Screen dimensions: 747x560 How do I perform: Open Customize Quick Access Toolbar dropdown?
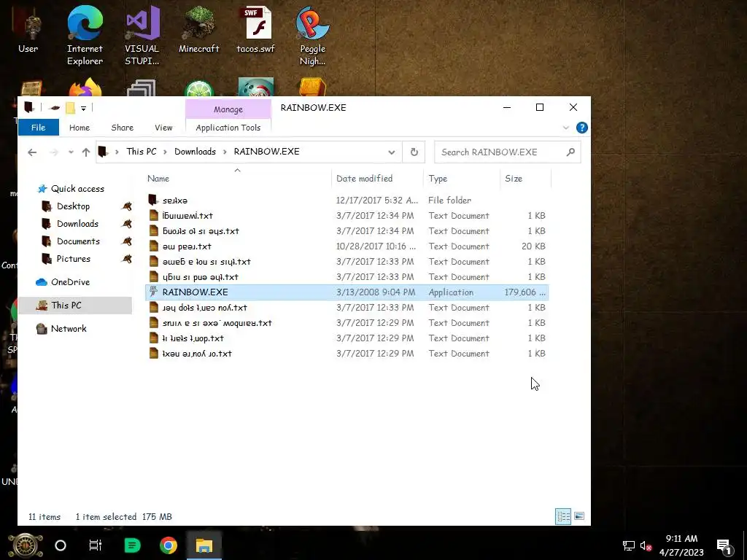(x=83, y=109)
